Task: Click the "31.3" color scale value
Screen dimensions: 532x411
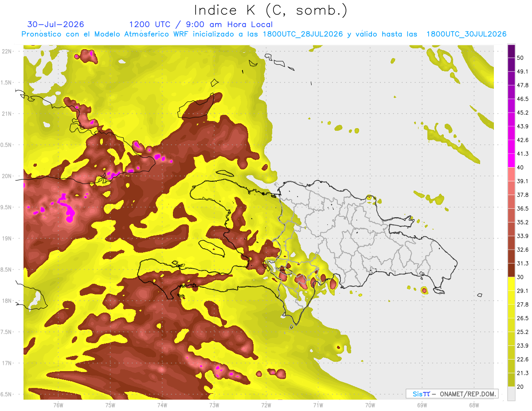Action: point(523,263)
